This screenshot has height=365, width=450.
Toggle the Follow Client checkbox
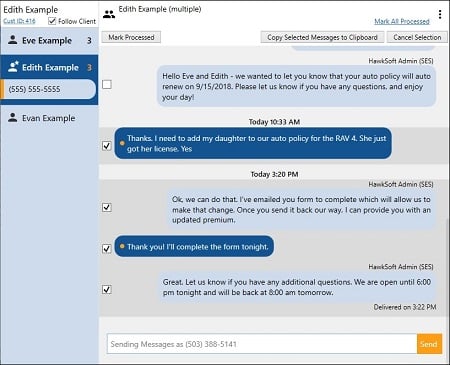coord(52,21)
